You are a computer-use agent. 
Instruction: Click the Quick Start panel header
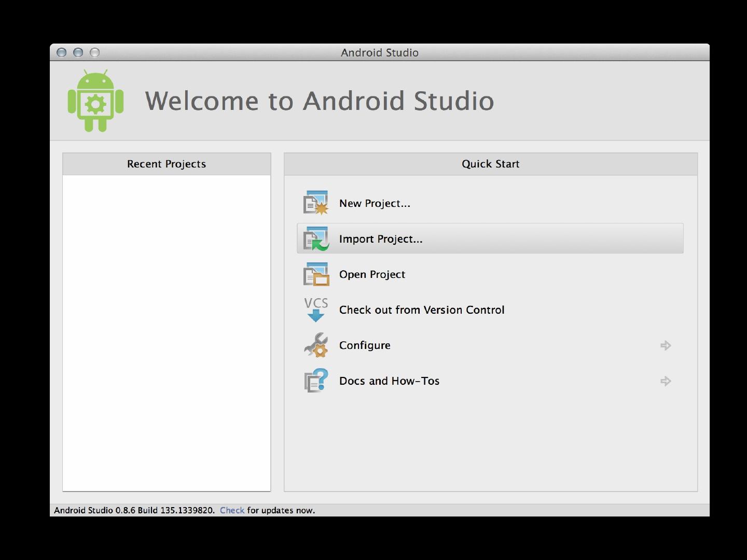(490, 164)
